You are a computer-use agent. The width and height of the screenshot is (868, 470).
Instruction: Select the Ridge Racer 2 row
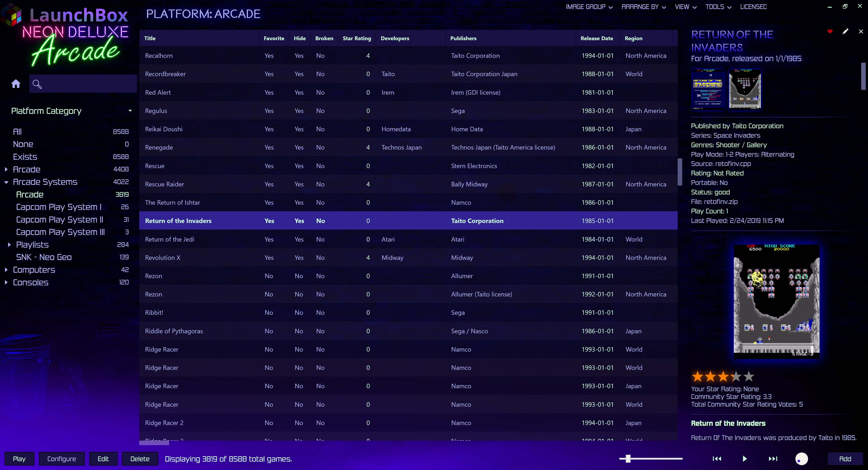coord(408,423)
